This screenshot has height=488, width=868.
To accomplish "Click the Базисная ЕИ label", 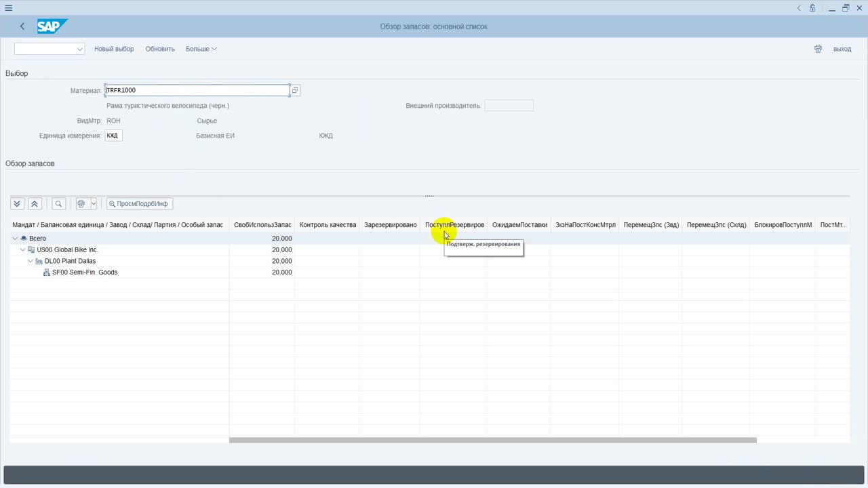I will [216, 136].
